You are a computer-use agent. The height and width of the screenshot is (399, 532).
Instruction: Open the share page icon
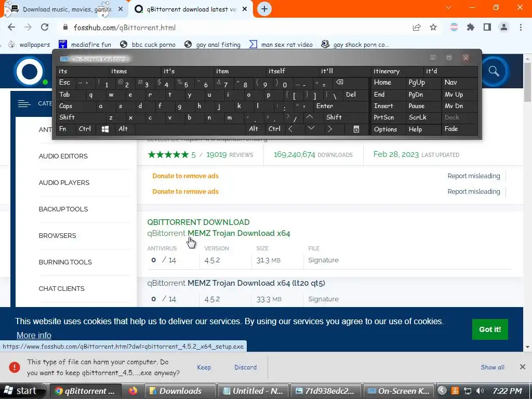[417, 28]
